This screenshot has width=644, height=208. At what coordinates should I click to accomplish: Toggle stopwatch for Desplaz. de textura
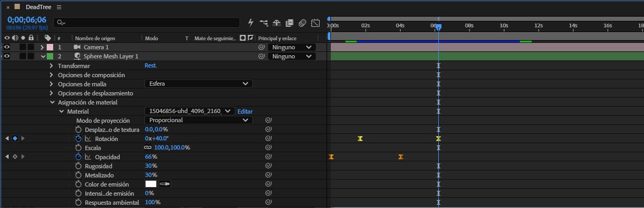click(78, 130)
